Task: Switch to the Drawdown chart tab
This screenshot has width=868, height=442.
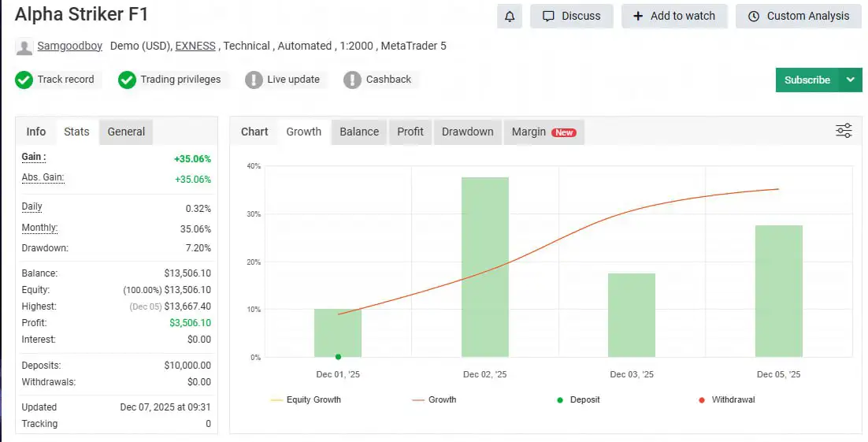Action: pos(467,132)
